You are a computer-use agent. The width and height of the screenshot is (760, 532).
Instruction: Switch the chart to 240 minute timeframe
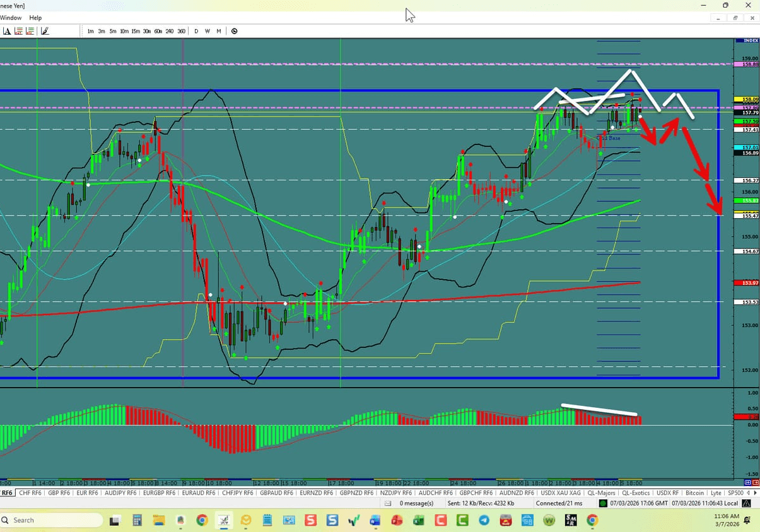pyautogui.click(x=169, y=31)
